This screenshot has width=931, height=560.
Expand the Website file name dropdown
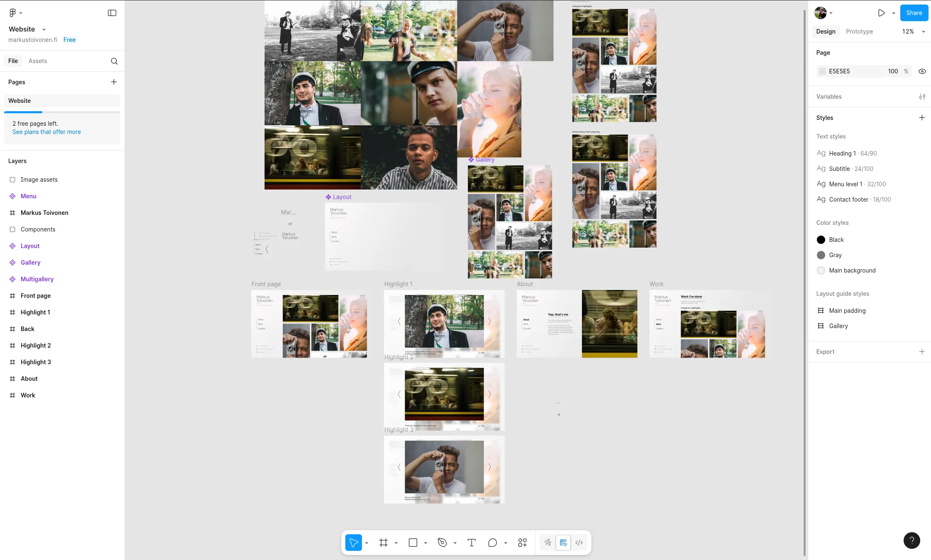click(x=44, y=29)
